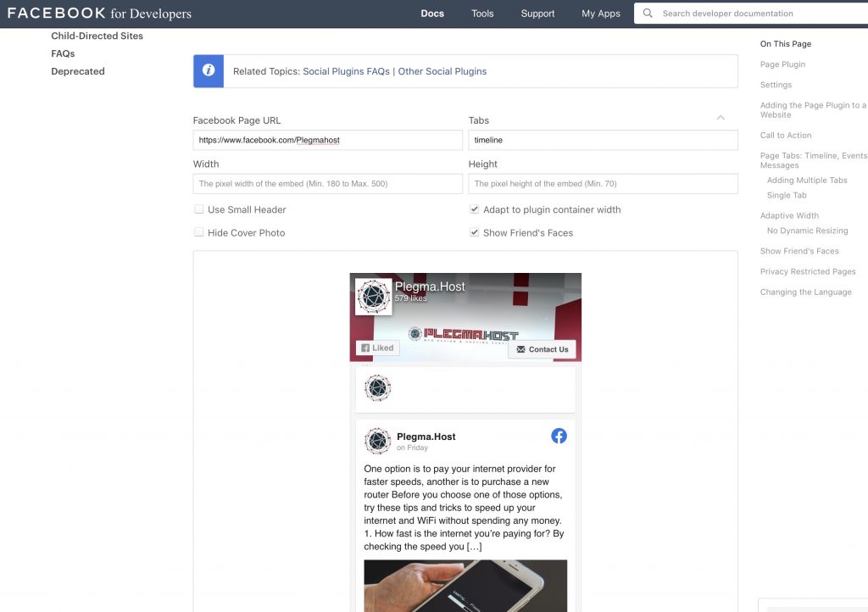This screenshot has height=612, width=868.
Task: Jump to Call to Action section
Action: click(786, 135)
